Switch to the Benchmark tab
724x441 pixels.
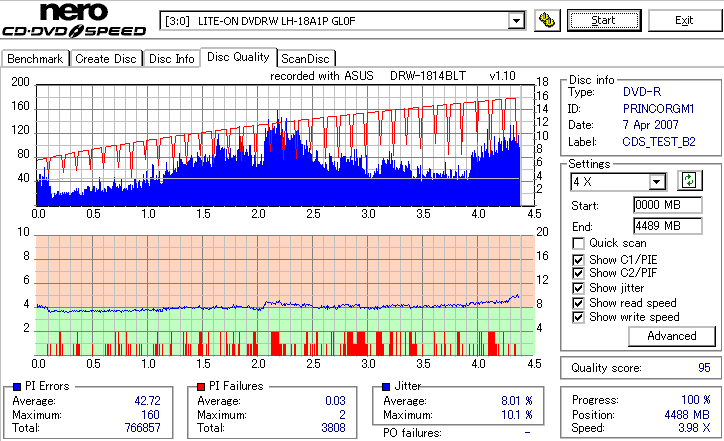[35, 59]
